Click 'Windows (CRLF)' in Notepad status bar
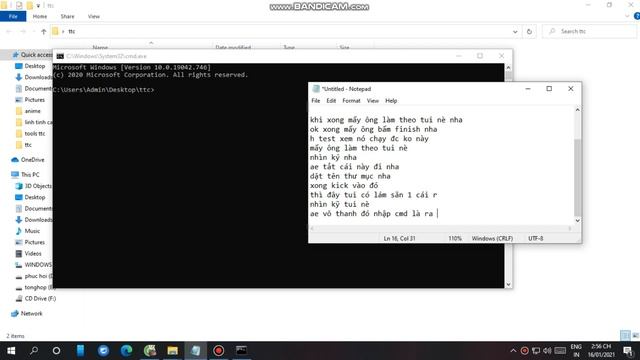This screenshot has width=640, height=360. coord(492,238)
